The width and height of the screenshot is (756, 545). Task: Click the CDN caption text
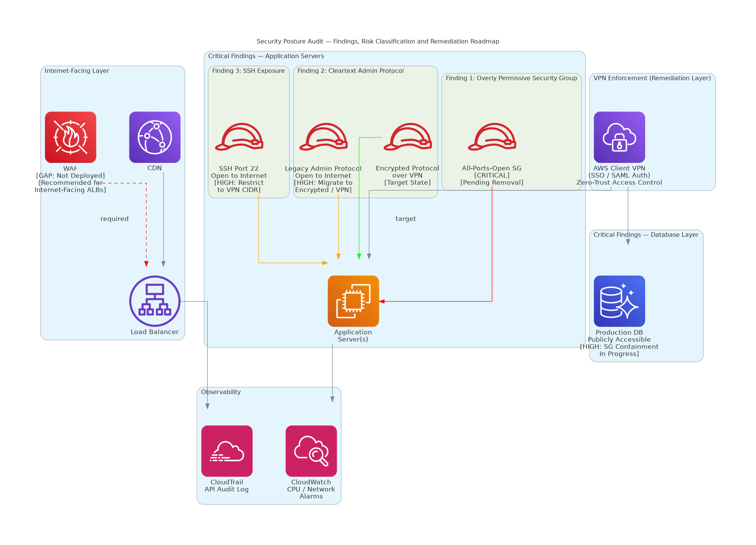pyautogui.click(x=155, y=168)
